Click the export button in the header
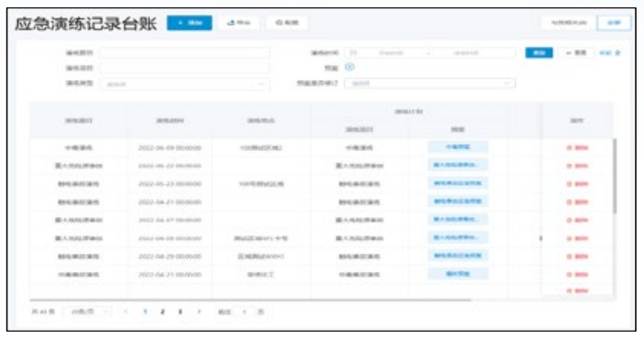This screenshot has width=644, height=339. (x=239, y=23)
